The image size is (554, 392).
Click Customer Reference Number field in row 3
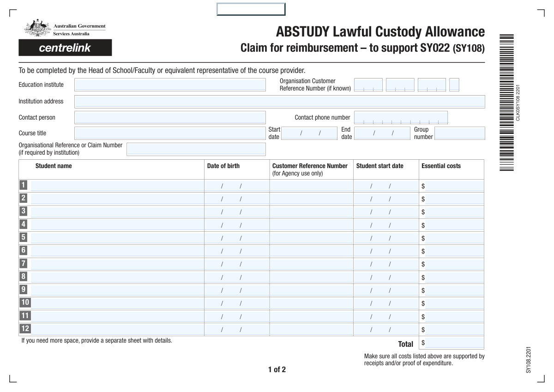click(311, 211)
